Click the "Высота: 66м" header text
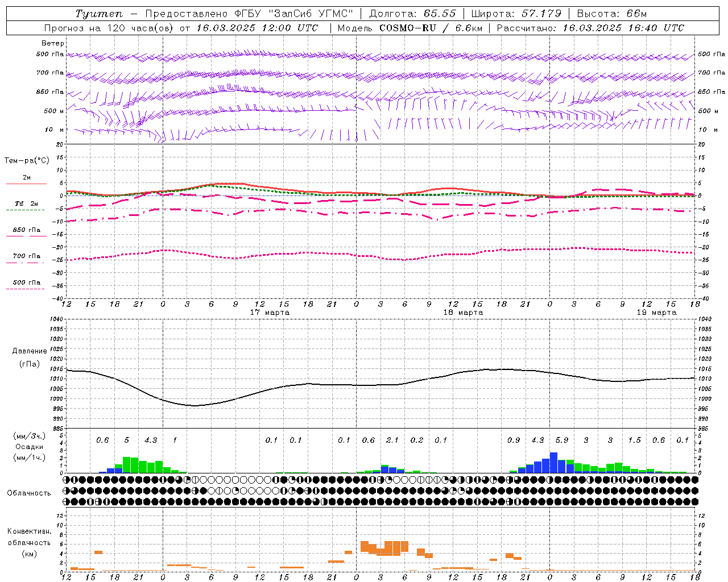 612,14
